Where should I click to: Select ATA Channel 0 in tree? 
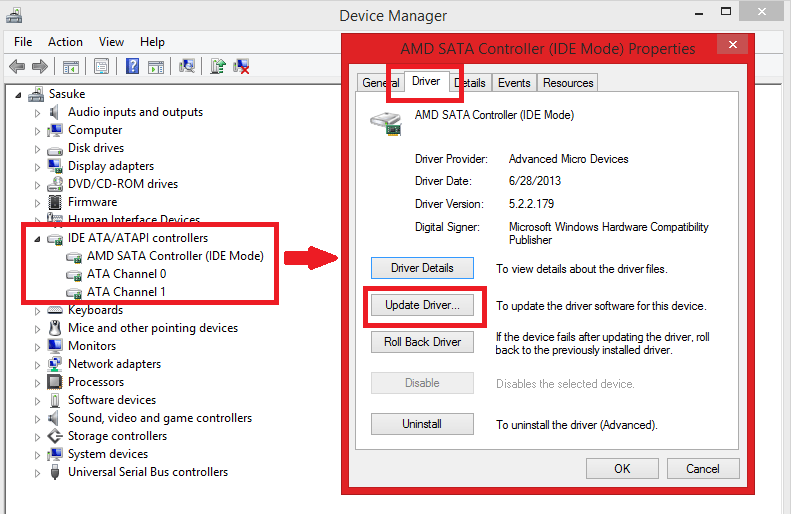click(126, 274)
